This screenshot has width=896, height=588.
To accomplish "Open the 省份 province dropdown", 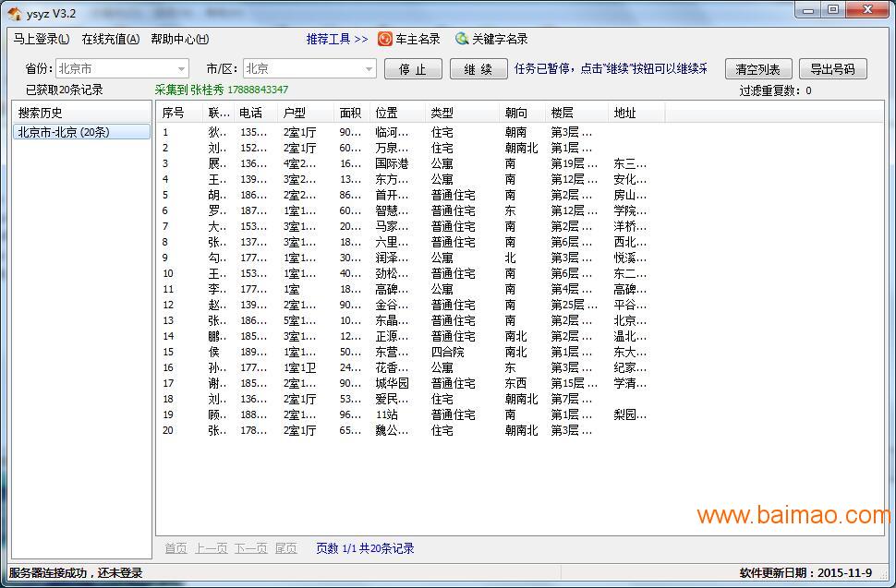I will coord(181,69).
